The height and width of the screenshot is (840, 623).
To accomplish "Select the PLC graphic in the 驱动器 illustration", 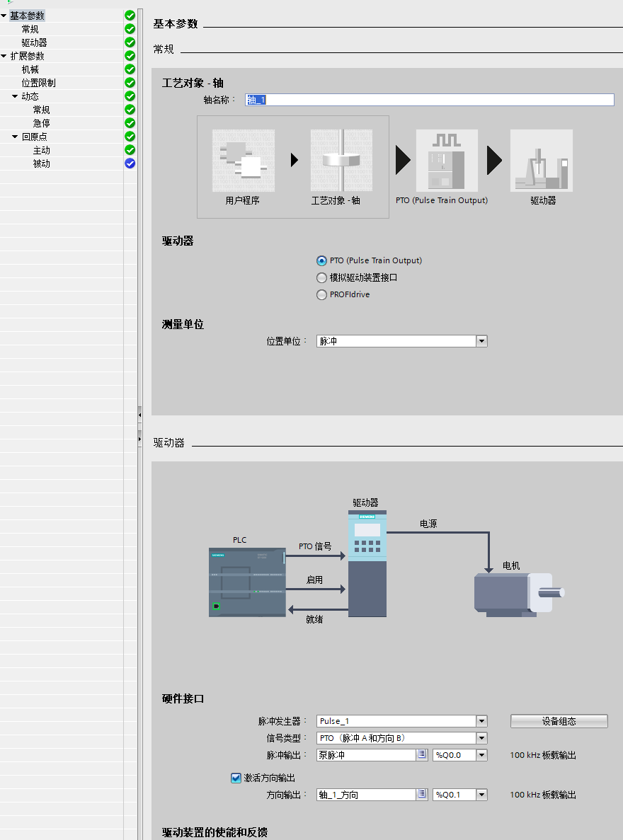I will click(x=247, y=582).
